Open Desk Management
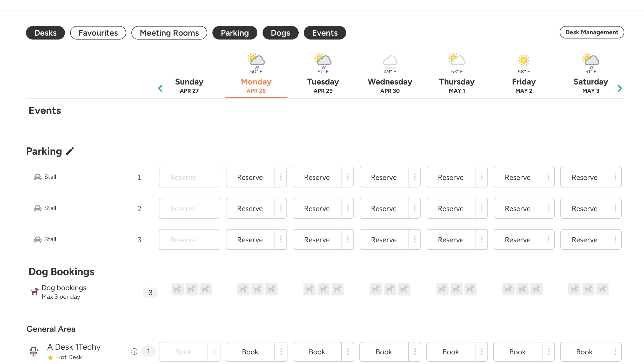 [x=592, y=32]
